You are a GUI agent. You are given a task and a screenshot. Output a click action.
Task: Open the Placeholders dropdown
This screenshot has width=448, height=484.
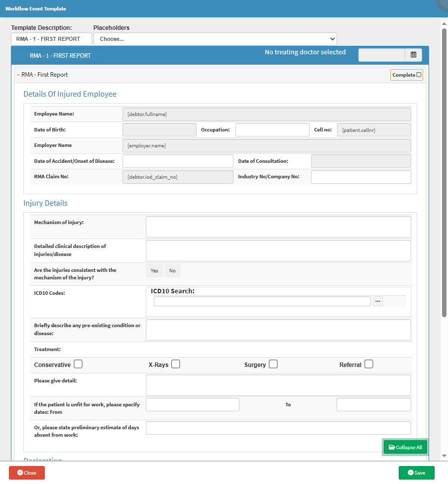click(x=215, y=39)
